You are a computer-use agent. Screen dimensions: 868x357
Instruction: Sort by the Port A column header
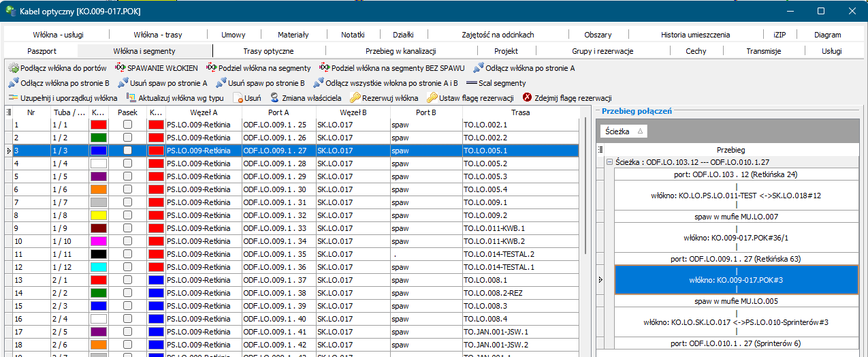pos(278,112)
